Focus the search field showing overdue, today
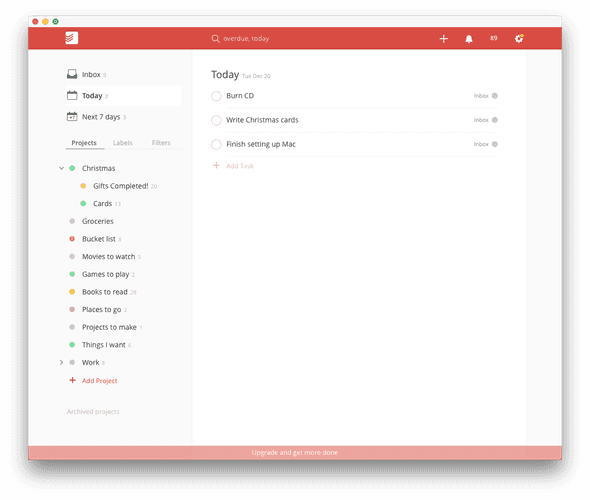 [246, 39]
